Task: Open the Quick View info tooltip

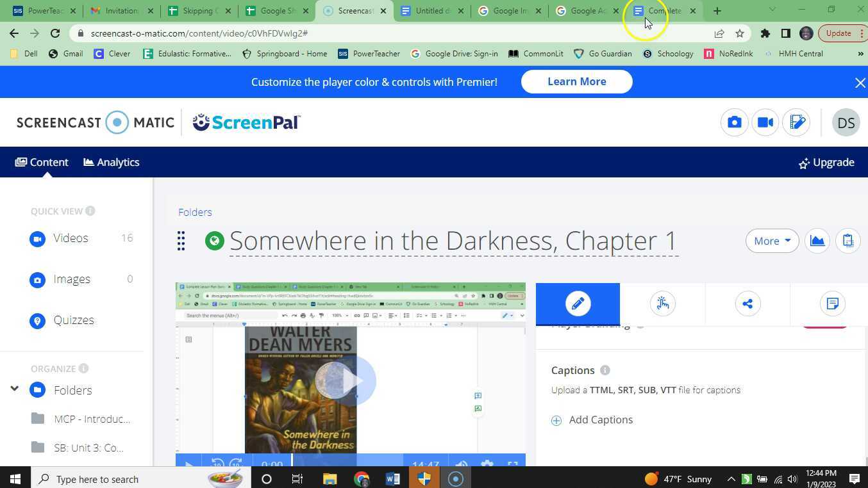Action: pos(90,211)
